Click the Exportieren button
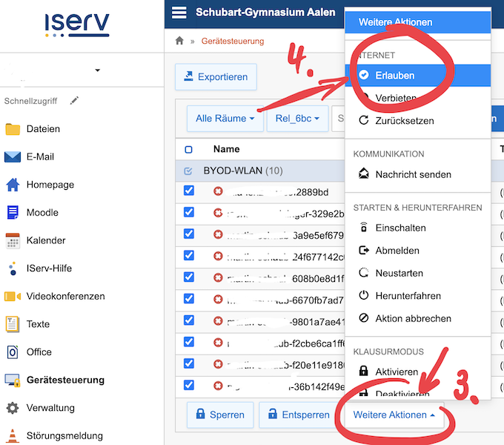The width and height of the screenshot is (504, 445). point(216,77)
